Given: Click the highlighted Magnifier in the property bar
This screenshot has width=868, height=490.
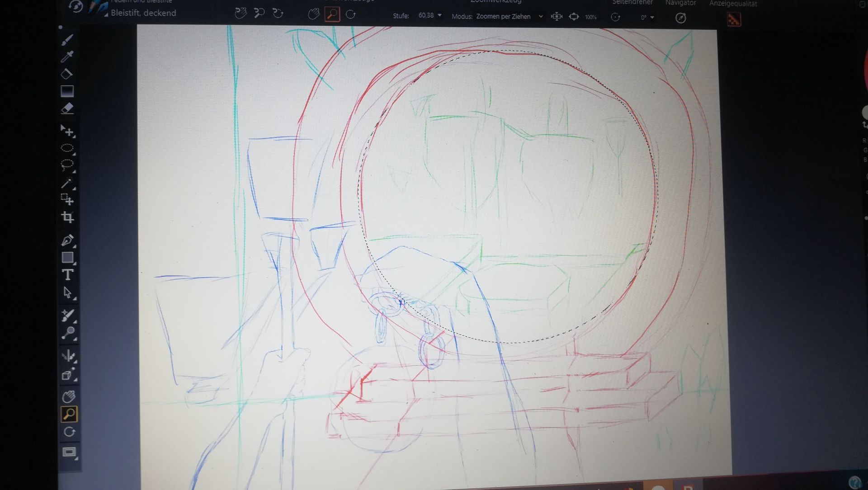Looking at the screenshot, I should pyautogui.click(x=332, y=14).
